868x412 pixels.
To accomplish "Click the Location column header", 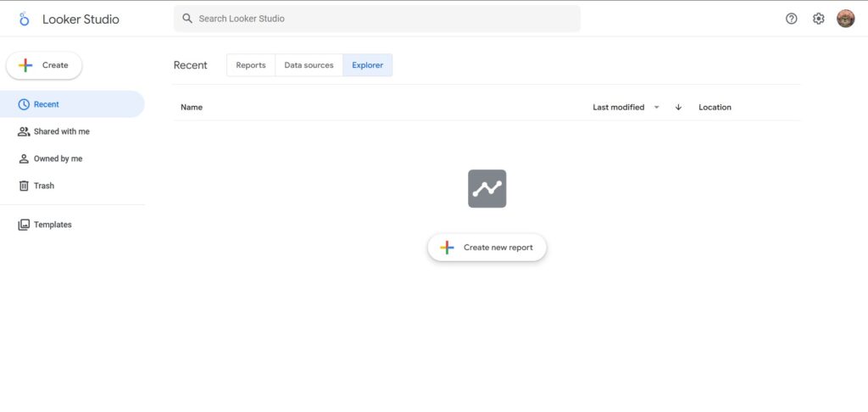I will click(715, 108).
